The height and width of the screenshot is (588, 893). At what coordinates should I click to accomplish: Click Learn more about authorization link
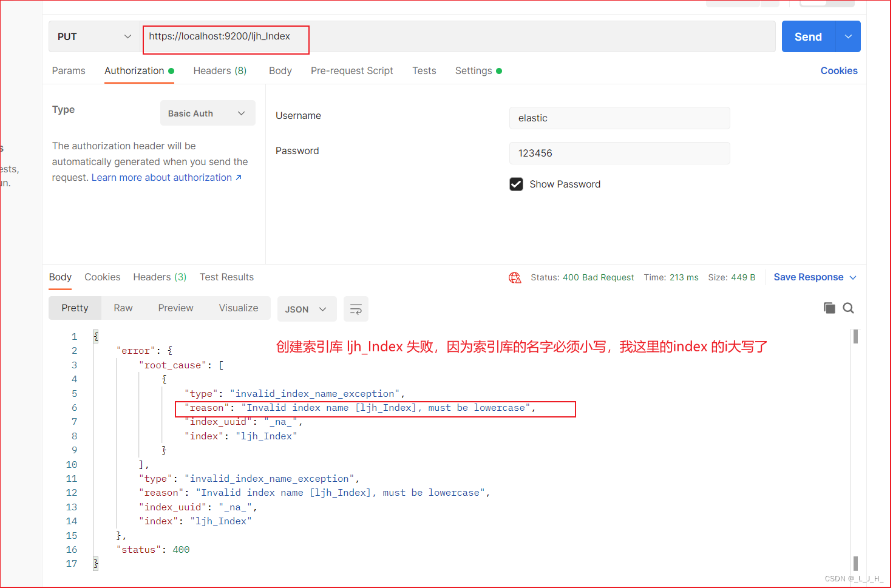click(x=166, y=178)
